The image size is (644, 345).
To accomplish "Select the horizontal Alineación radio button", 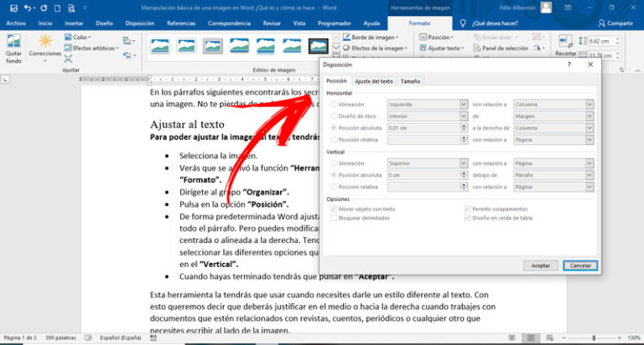I will pos(335,104).
